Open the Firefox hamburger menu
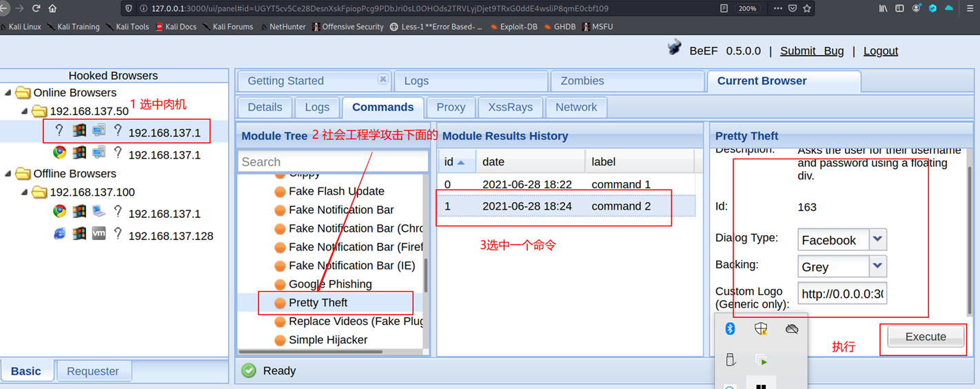The image size is (980, 389). [968, 8]
